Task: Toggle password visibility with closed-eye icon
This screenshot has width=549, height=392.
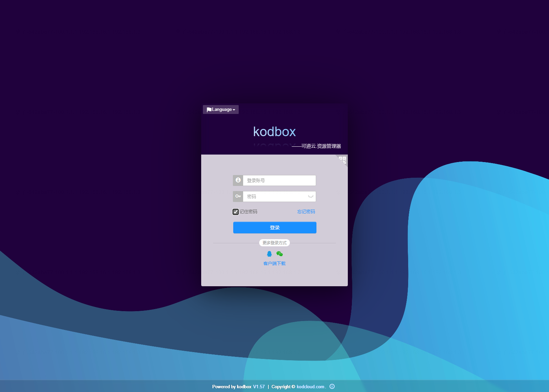Action: tap(310, 197)
